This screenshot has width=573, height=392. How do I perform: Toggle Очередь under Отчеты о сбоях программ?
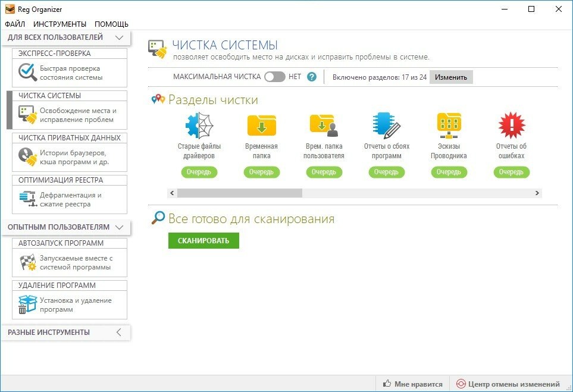click(x=387, y=172)
